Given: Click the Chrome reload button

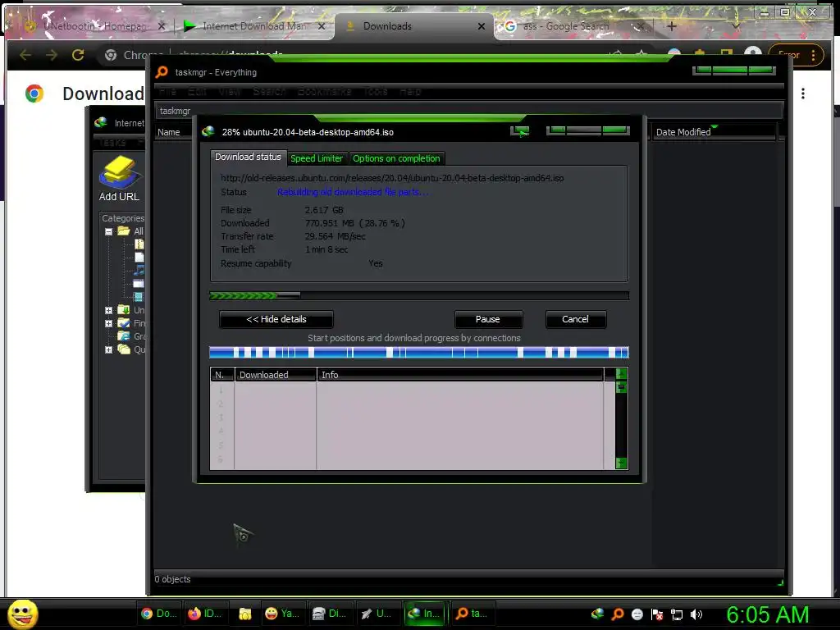Looking at the screenshot, I should tap(78, 55).
